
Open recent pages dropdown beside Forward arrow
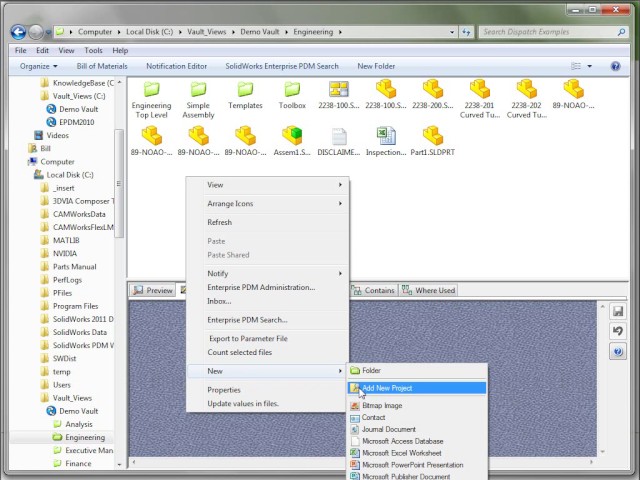point(48,32)
